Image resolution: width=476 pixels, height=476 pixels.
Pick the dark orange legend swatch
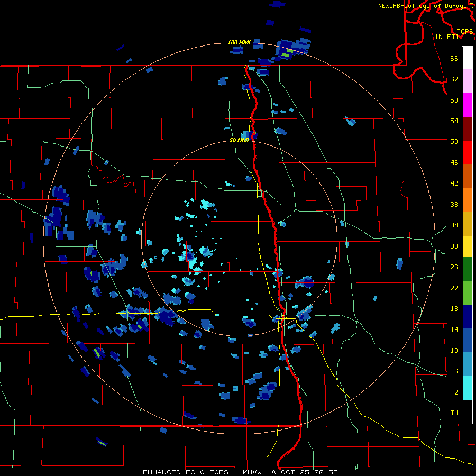pyautogui.click(x=467, y=176)
